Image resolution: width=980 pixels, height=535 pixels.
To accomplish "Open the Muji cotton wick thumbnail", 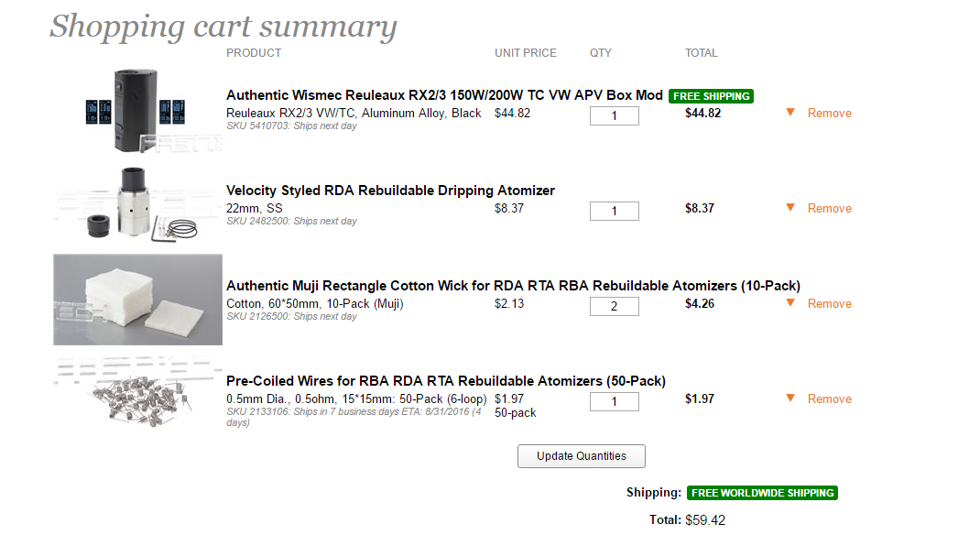I will [x=137, y=300].
